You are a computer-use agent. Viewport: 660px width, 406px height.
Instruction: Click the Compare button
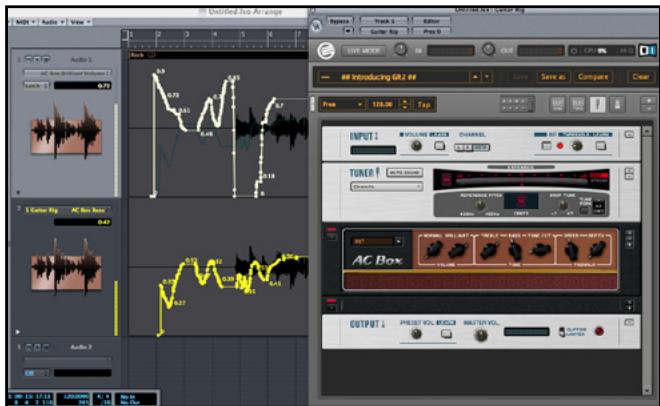[593, 77]
